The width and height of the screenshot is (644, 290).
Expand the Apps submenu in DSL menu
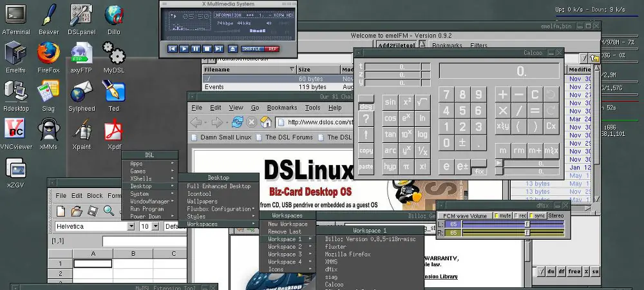(150, 164)
